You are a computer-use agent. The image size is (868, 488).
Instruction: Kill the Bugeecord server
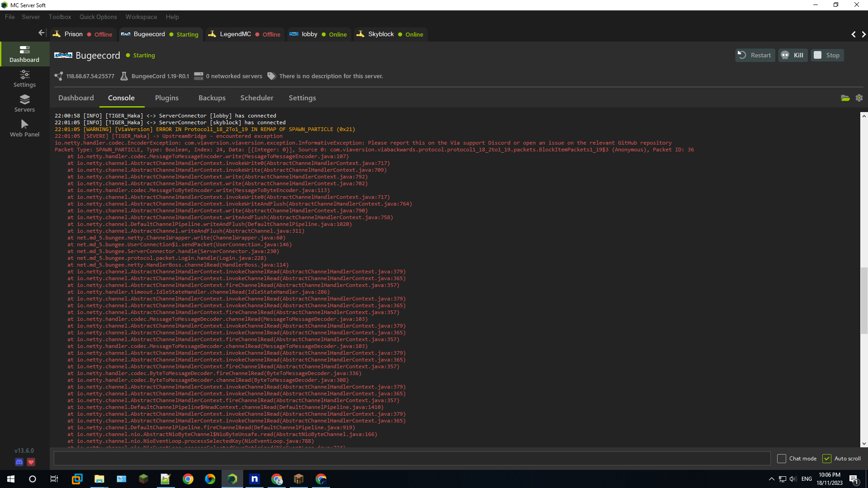coord(793,55)
